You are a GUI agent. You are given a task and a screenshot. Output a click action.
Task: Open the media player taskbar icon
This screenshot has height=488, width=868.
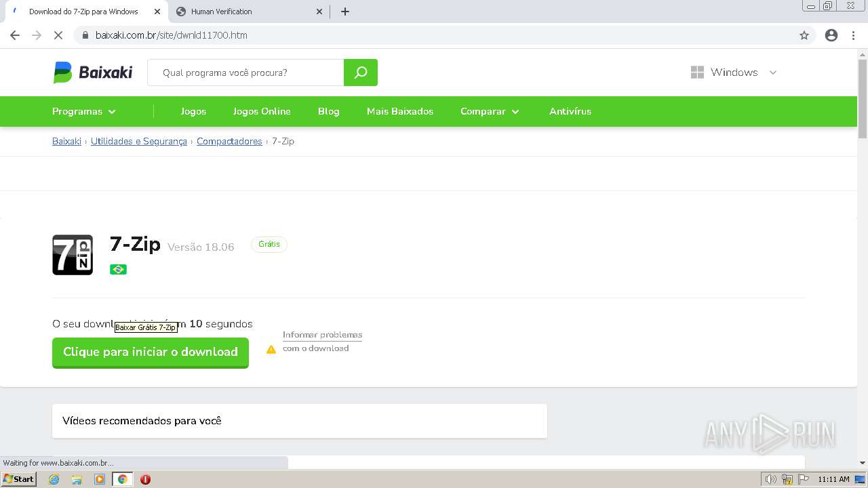coord(100,479)
